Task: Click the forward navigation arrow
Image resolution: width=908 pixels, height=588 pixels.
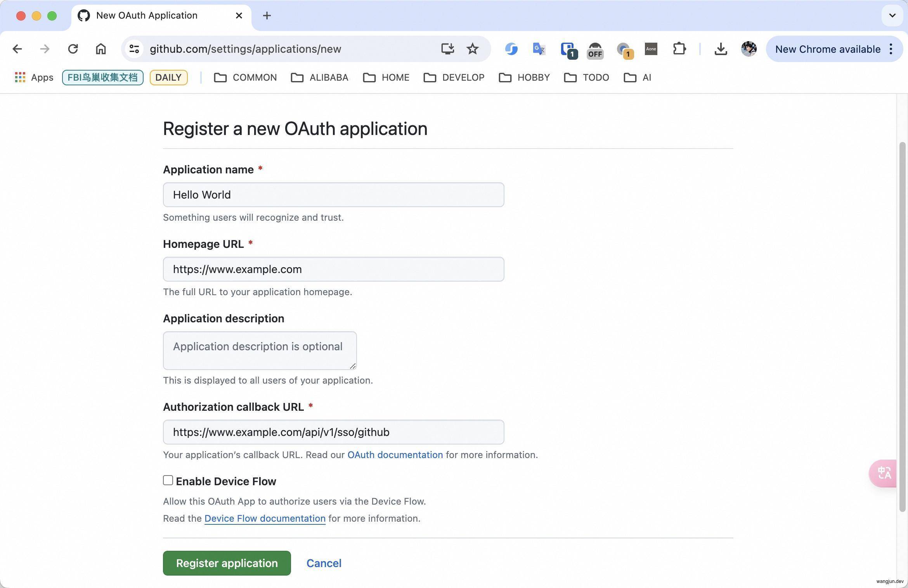Action: pyautogui.click(x=45, y=49)
